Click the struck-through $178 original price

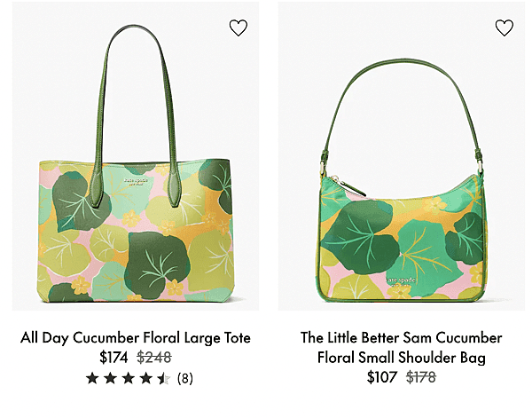coord(421,377)
